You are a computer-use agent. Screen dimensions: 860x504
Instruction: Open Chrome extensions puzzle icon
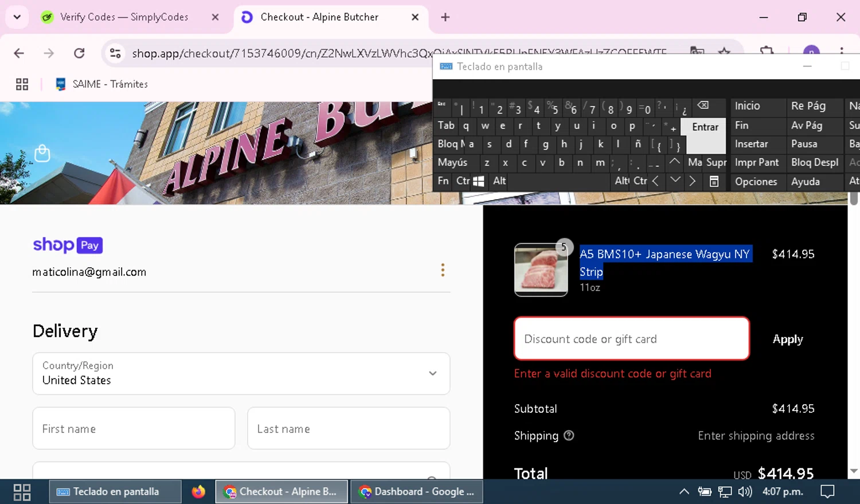767,52
